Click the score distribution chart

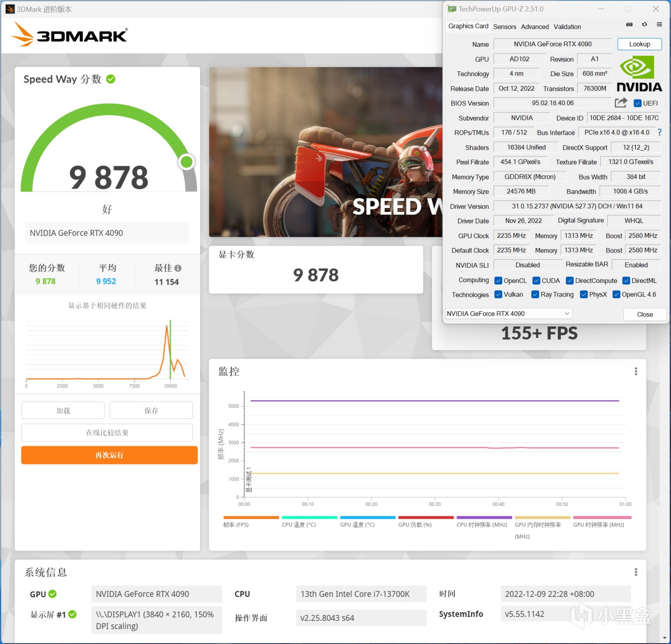[107, 354]
